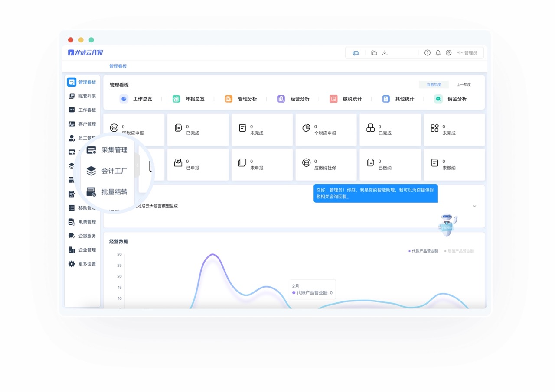Click the folder icon in top toolbar

pyautogui.click(x=374, y=53)
